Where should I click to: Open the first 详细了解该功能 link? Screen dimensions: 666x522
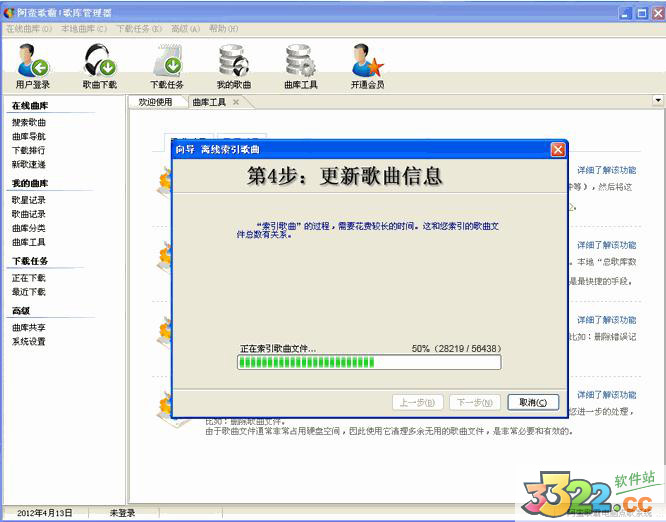coord(607,170)
